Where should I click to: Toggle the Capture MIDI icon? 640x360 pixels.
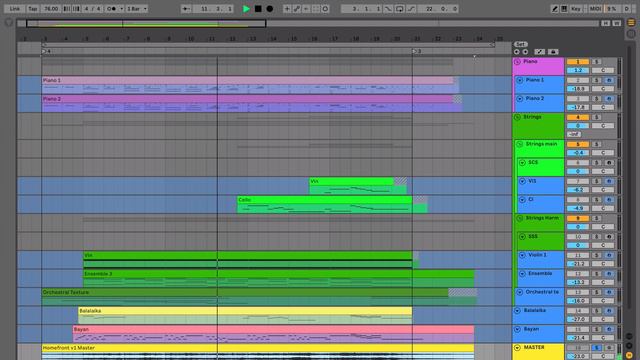pyautogui.click(x=316, y=9)
